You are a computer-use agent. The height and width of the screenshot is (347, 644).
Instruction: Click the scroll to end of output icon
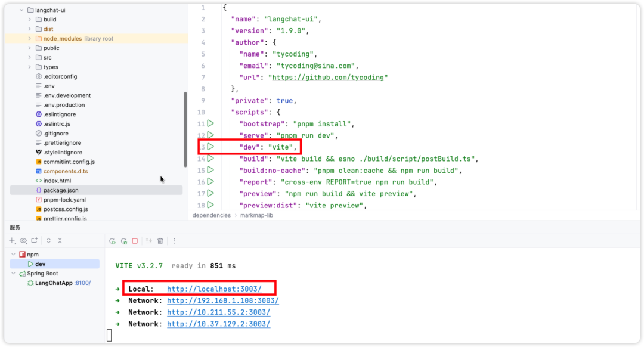pyautogui.click(x=148, y=241)
